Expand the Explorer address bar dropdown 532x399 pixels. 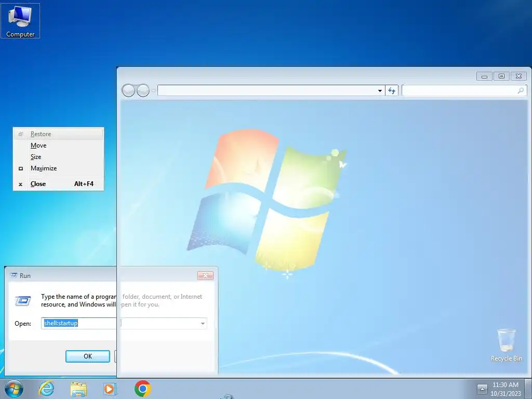(x=380, y=91)
